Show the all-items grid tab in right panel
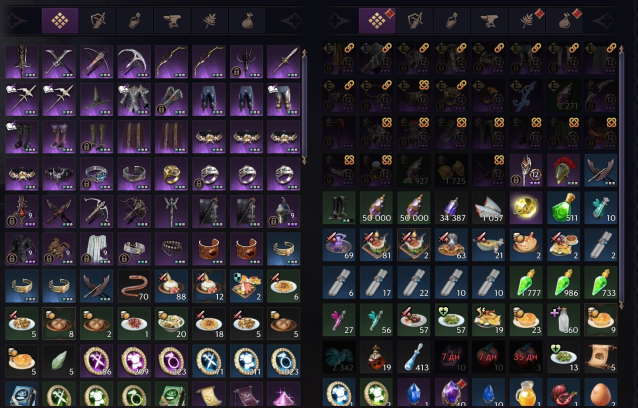638x408 pixels. click(377, 21)
